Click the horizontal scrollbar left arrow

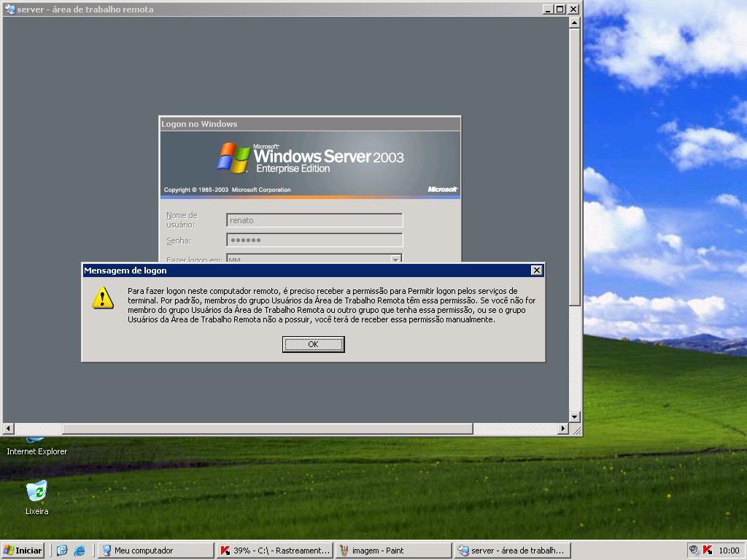[8, 429]
